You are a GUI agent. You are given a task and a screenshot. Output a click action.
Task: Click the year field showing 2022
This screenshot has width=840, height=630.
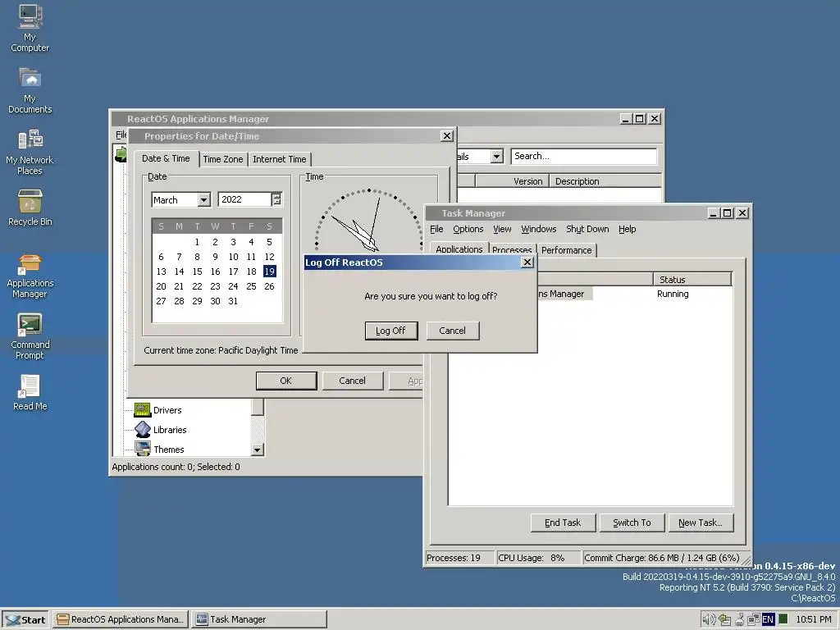(x=244, y=199)
